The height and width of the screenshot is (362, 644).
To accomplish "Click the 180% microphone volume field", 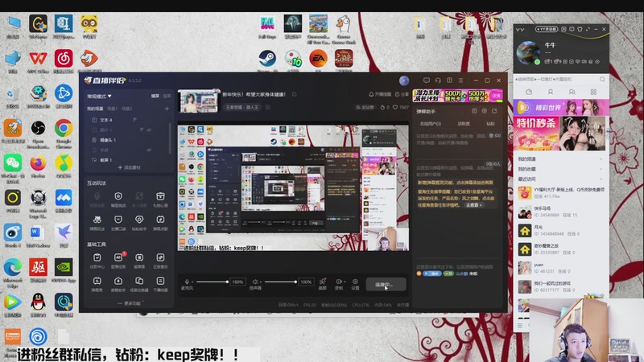I will (x=237, y=282).
